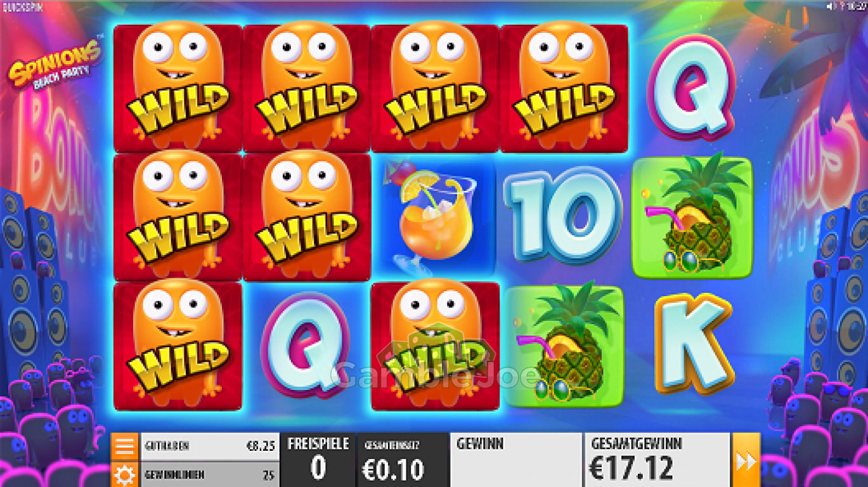Click the K symbol on reel five
The width and height of the screenshot is (868, 487).
click(x=692, y=345)
